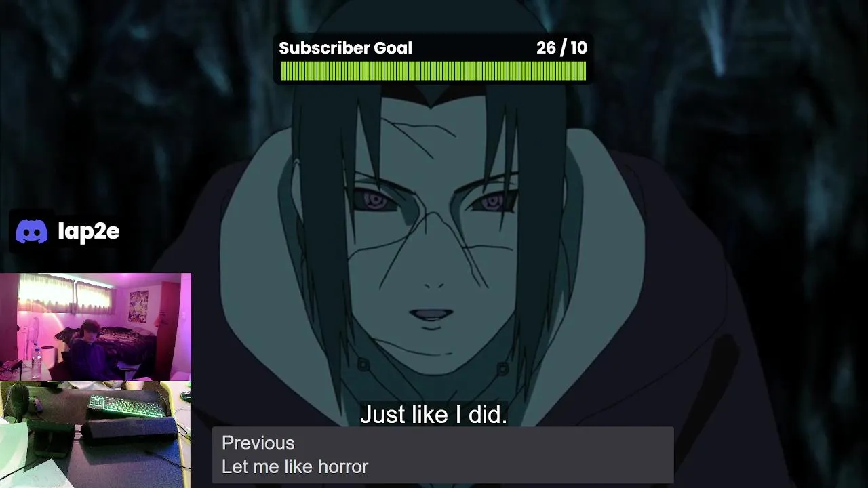Viewport: 868px width, 488px height.
Task: Click the Subscriber Goal title label
Action: [345, 48]
